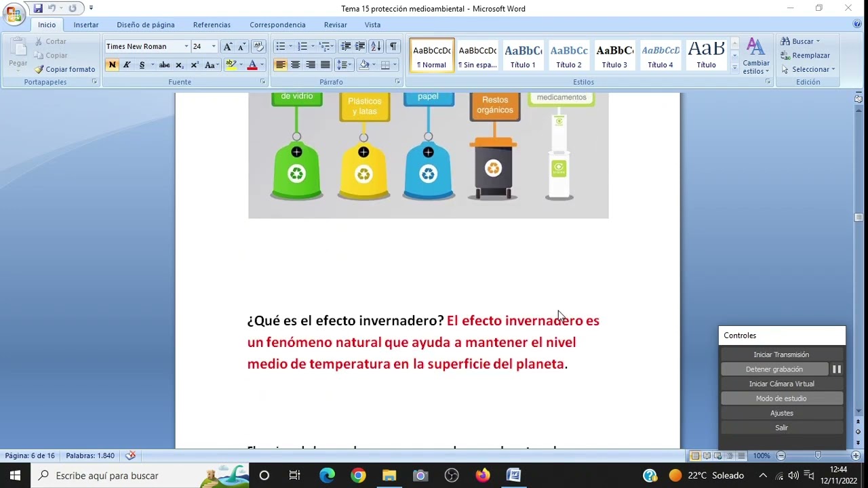
Task: Switch to Insertar tab
Action: tap(86, 25)
